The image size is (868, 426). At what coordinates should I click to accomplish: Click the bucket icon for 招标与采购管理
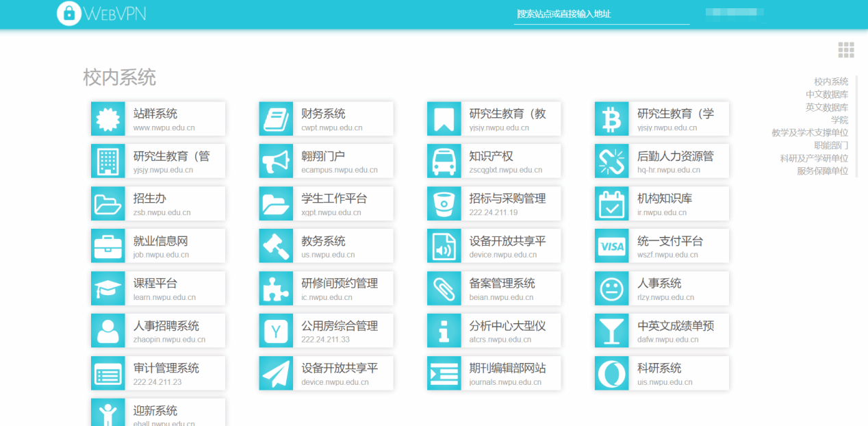(444, 203)
